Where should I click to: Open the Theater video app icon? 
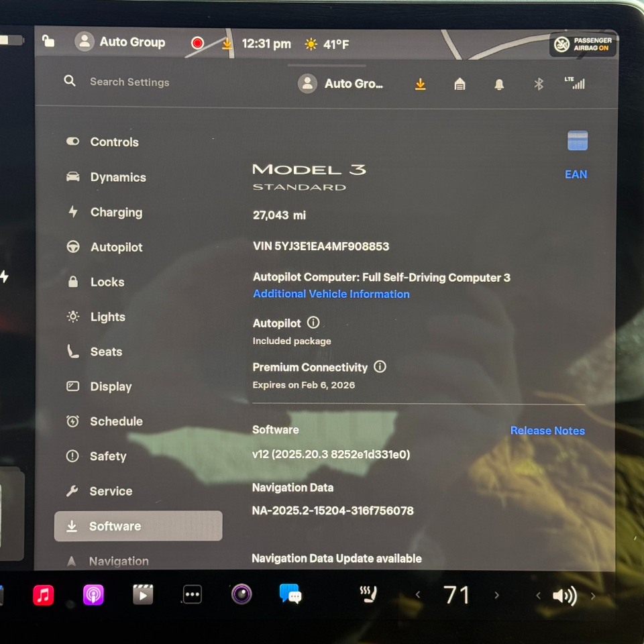(x=143, y=595)
